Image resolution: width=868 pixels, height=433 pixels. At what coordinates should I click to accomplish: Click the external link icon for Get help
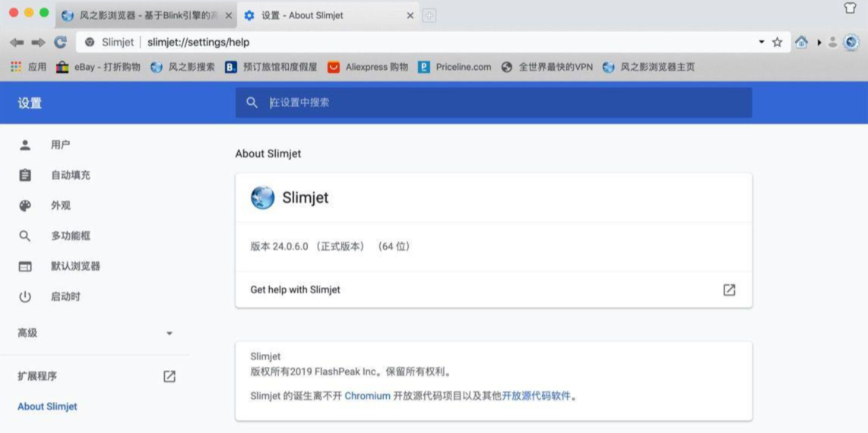(730, 289)
